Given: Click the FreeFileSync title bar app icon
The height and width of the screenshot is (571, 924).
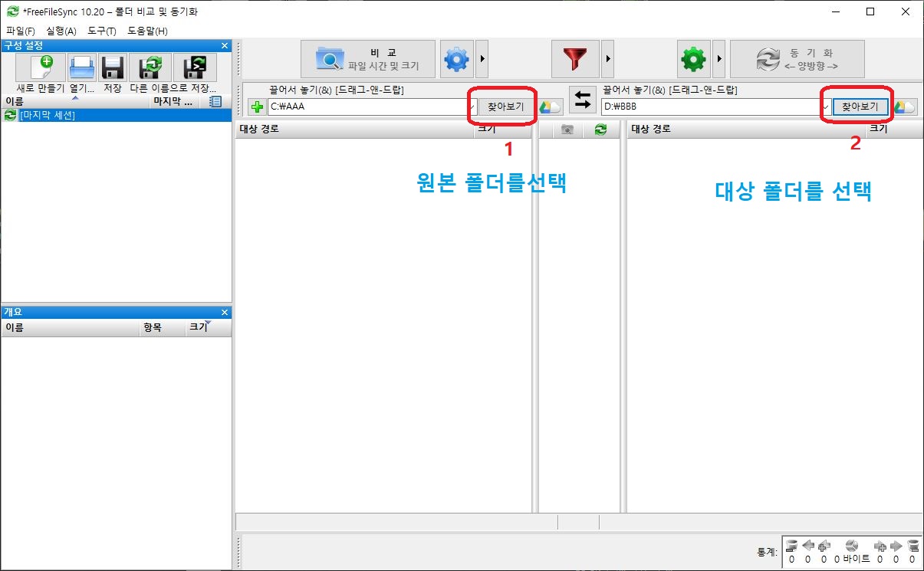Looking at the screenshot, I should pyautogui.click(x=12, y=11).
